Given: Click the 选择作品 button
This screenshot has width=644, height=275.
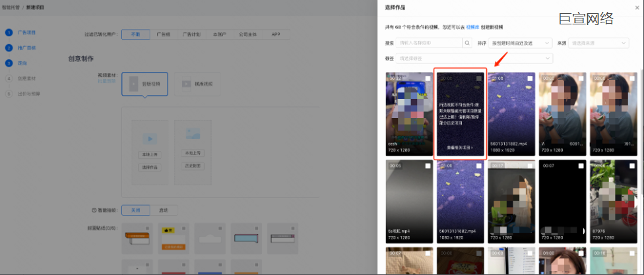Looking at the screenshot, I should click(150, 168).
